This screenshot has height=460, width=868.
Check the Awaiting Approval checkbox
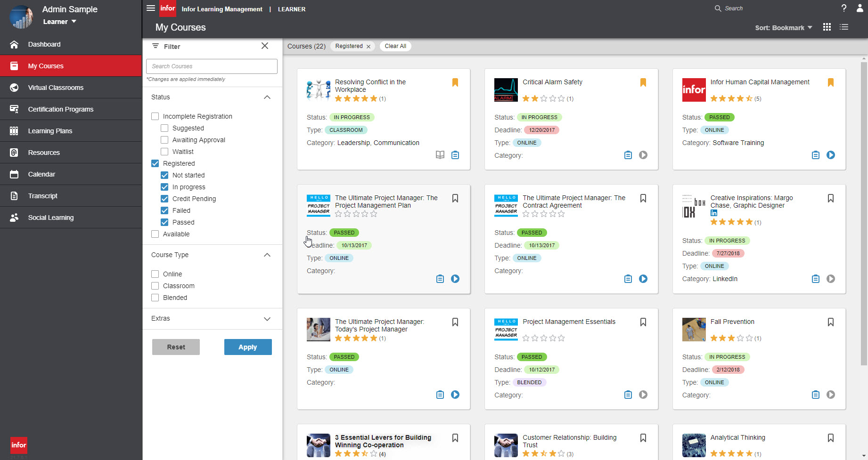tap(164, 139)
